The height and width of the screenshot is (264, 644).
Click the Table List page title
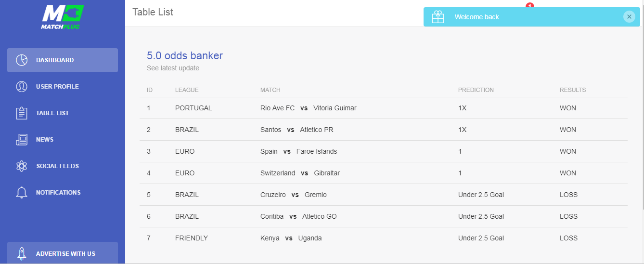[x=153, y=12]
